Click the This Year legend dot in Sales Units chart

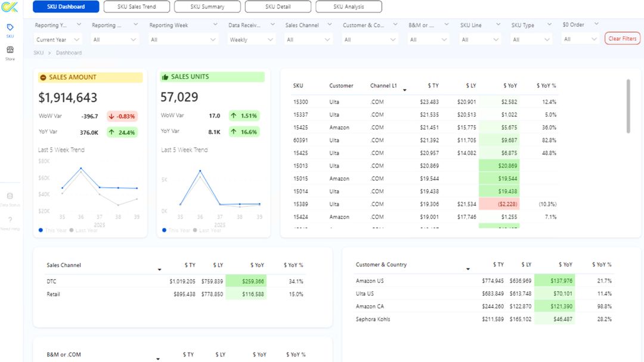(165, 230)
